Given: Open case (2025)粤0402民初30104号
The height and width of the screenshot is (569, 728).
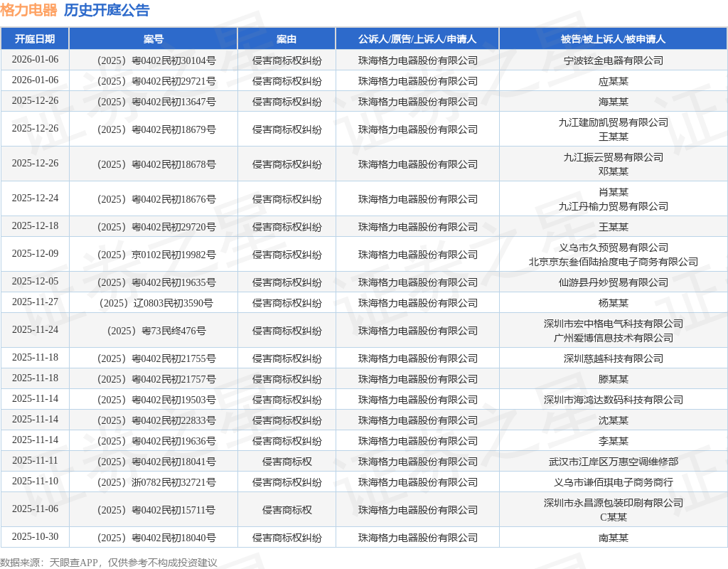Looking at the screenshot, I should pos(156,60).
